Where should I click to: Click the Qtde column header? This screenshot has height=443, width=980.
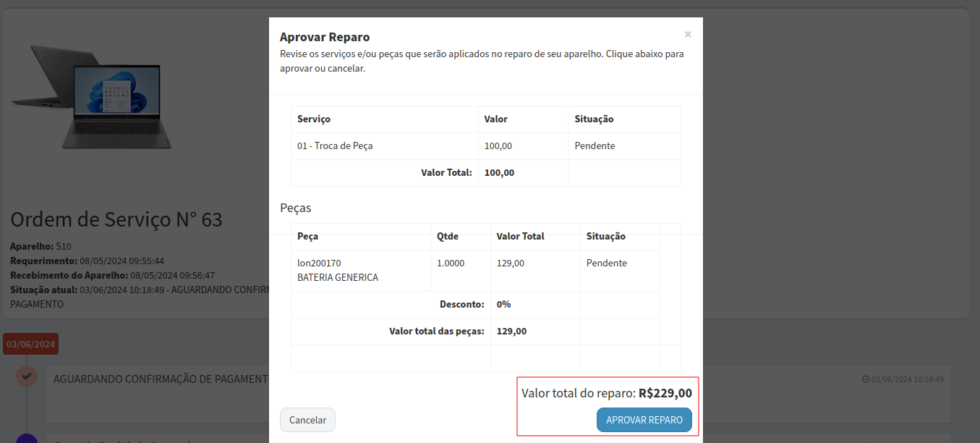coord(448,236)
